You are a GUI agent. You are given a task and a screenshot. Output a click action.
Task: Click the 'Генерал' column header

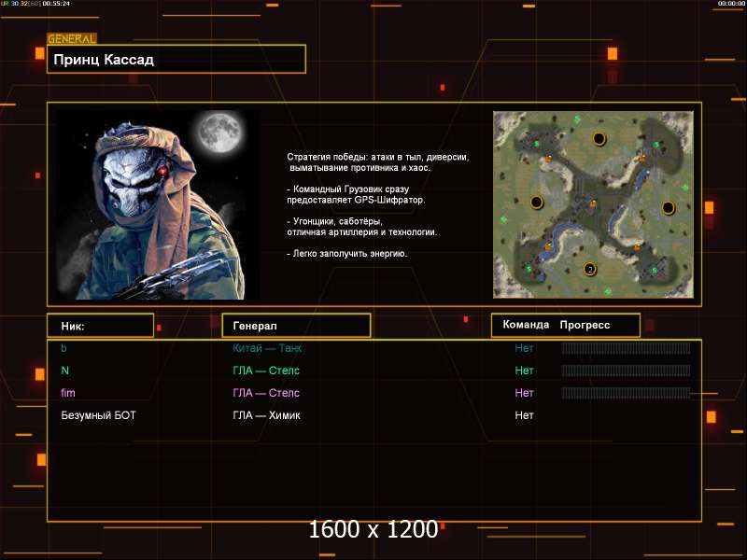tap(296, 326)
